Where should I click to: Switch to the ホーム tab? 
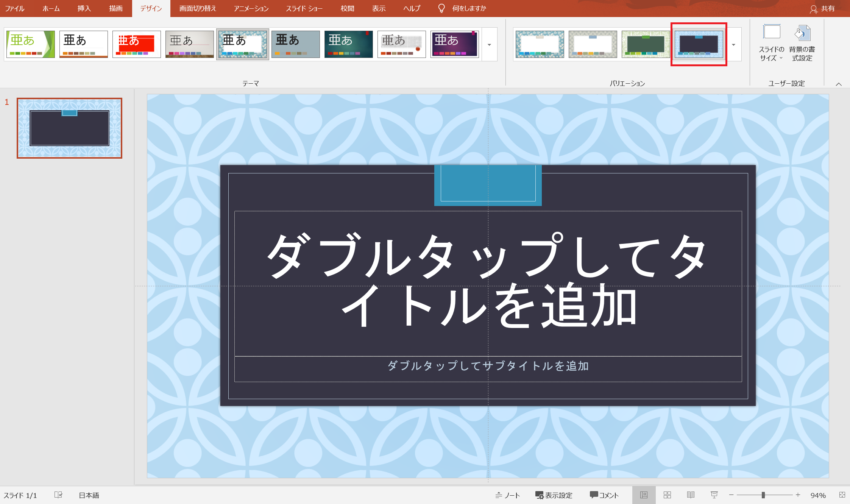click(x=51, y=8)
